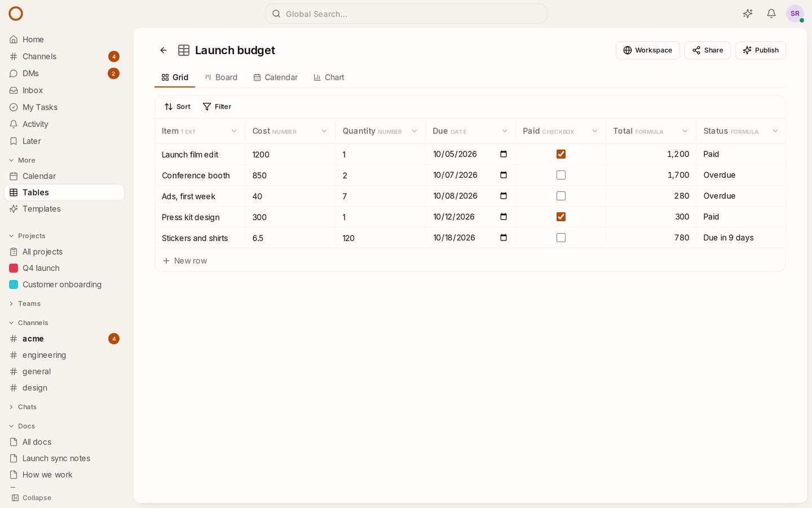Open Later bookmarks in the sidebar

coord(64,141)
